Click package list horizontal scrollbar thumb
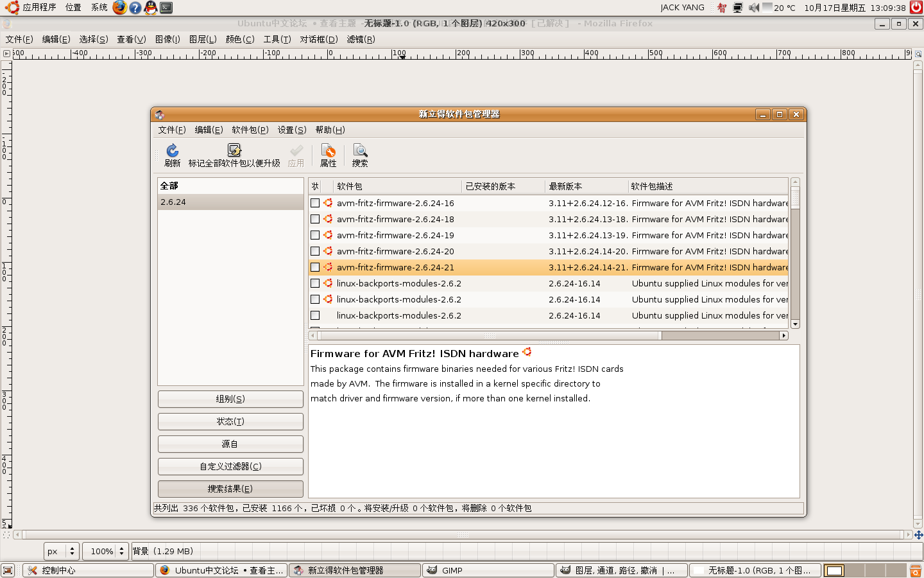The width and height of the screenshot is (924, 578). (x=490, y=335)
